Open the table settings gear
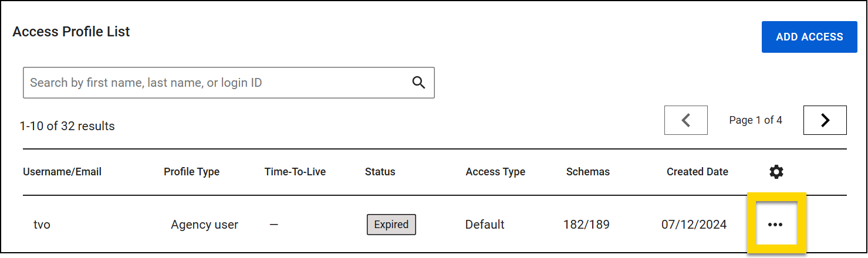 776,172
